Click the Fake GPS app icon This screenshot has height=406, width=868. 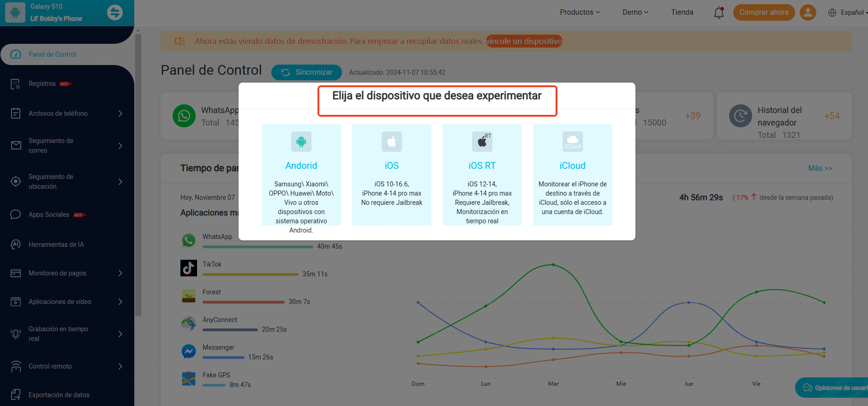pos(189,379)
